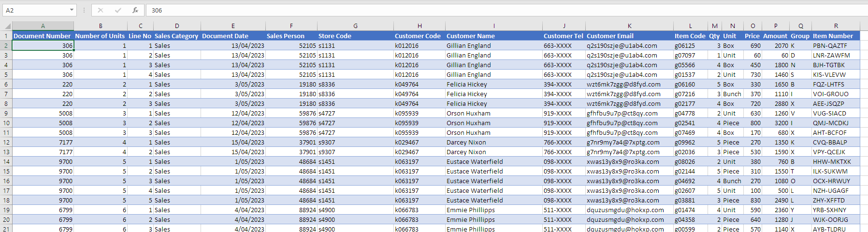Select column E header

click(x=233, y=26)
